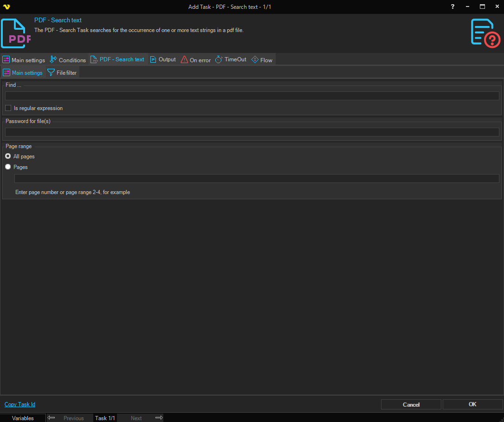Open the Variables panel button
The width and height of the screenshot is (504, 422).
23,418
